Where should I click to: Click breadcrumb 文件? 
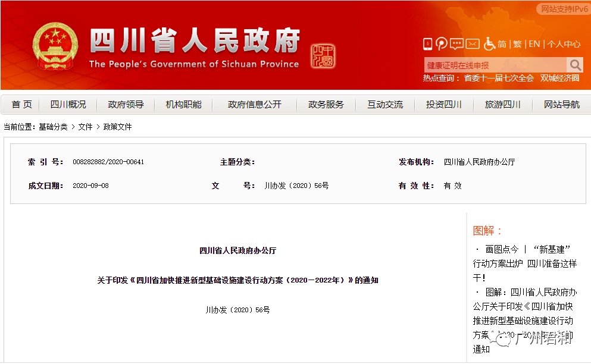(85, 127)
